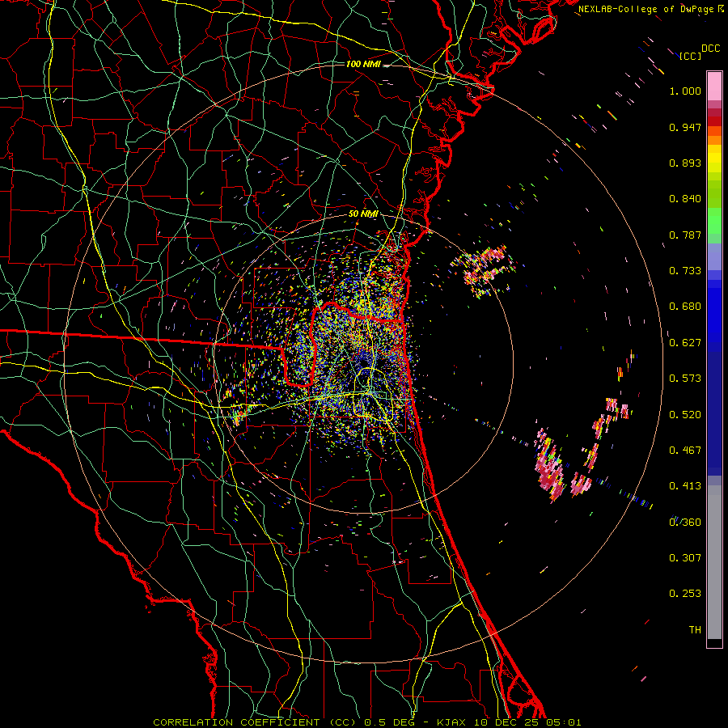Click the 100 NMI range ring label

pyautogui.click(x=363, y=64)
